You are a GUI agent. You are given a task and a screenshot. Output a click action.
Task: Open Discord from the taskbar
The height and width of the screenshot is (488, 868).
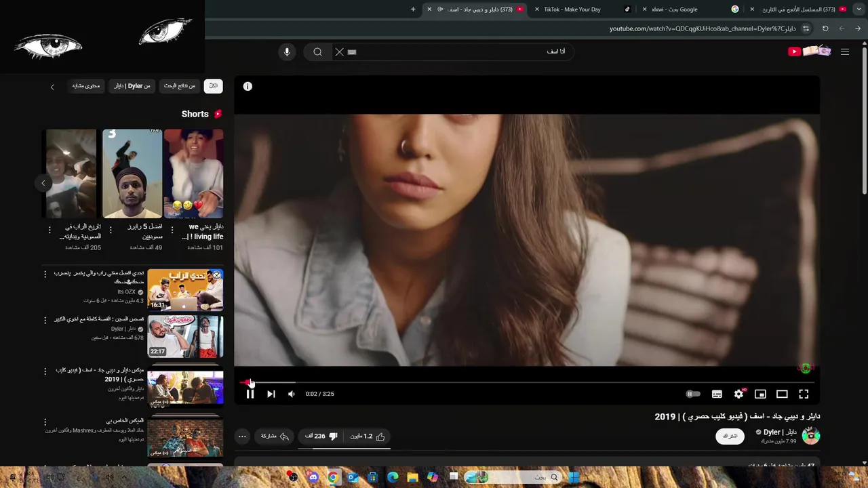point(313,477)
